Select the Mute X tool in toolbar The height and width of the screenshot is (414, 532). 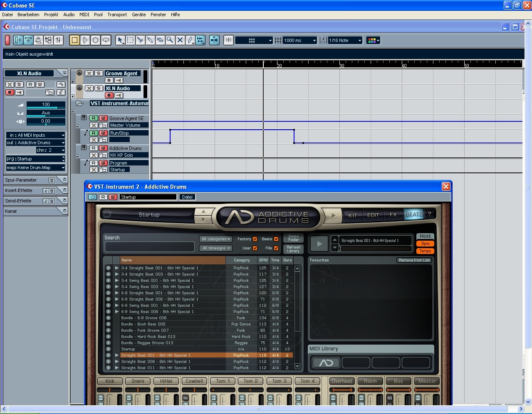click(x=180, y=40)
